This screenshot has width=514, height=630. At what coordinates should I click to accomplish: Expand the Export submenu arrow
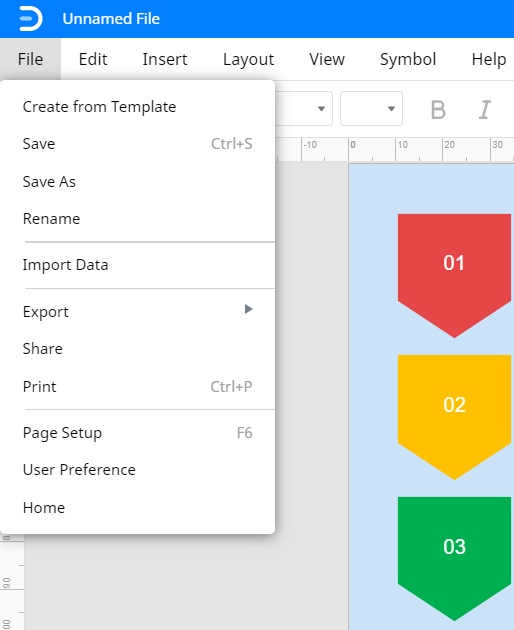[248, 309]
